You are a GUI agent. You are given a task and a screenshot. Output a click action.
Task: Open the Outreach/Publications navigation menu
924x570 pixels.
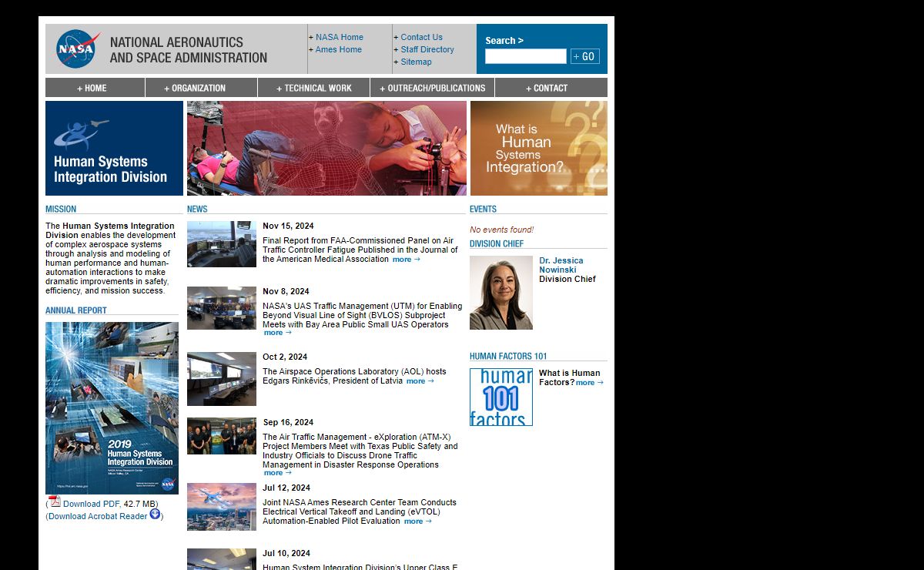[432, 88]
